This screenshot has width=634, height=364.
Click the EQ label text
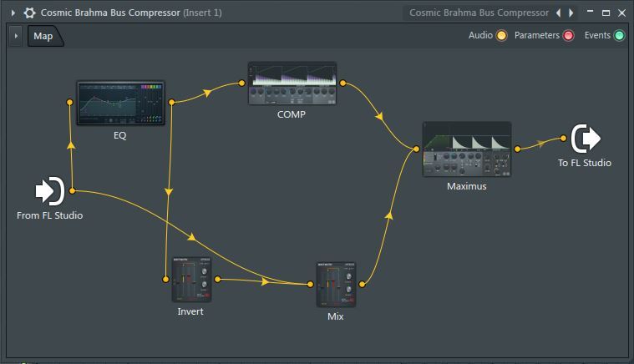pyautogui.click(x=120, y=135)
